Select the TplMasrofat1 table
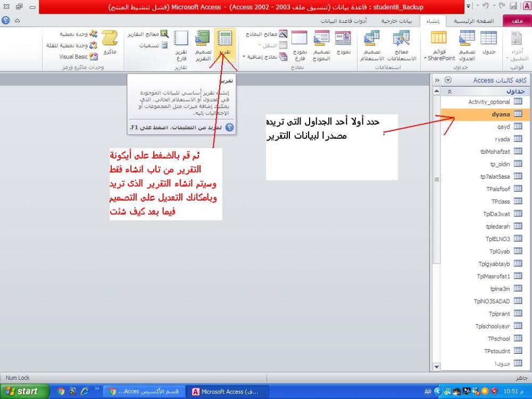 485,276
